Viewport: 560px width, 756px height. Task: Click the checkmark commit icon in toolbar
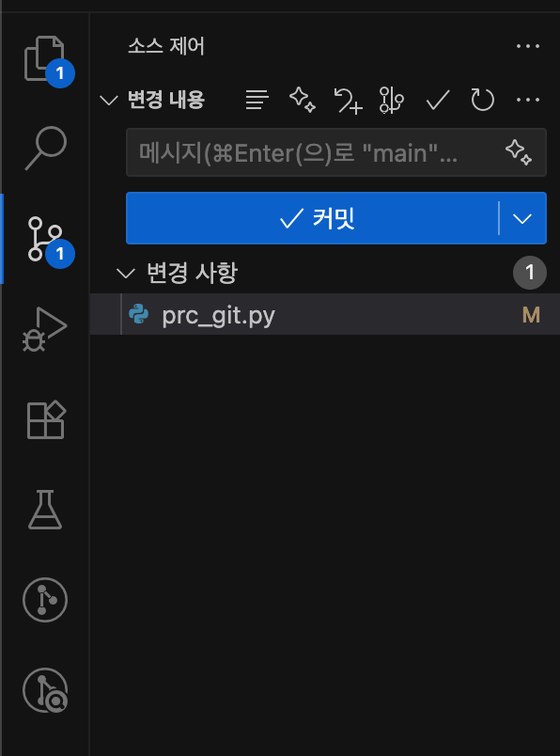438,100
